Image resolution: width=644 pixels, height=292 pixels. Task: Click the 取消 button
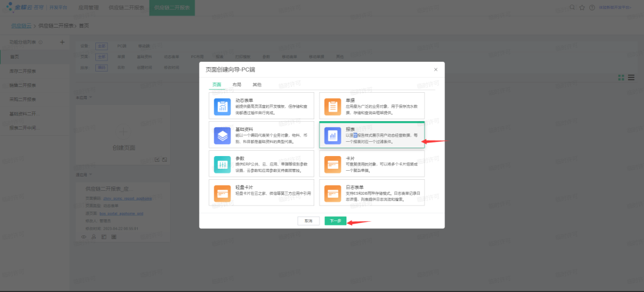point(308,221)
